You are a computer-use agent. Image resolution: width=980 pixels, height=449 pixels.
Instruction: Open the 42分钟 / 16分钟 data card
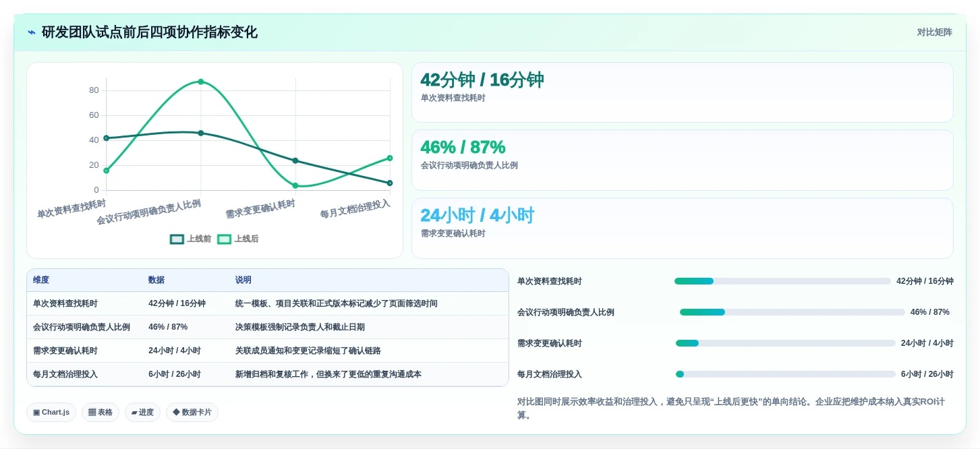682,92
